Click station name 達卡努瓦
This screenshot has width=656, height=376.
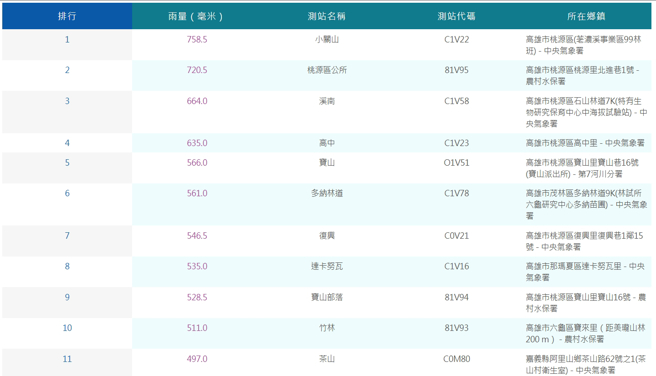(327, 266)
